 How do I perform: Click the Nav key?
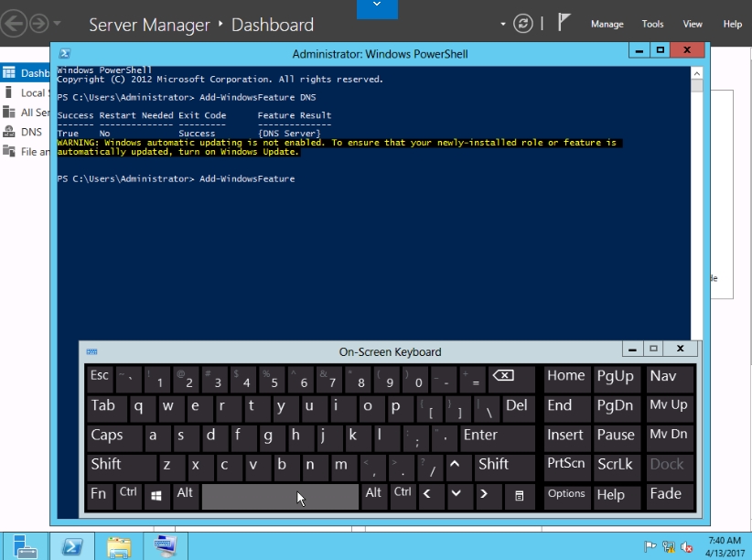tap(670, 378)
